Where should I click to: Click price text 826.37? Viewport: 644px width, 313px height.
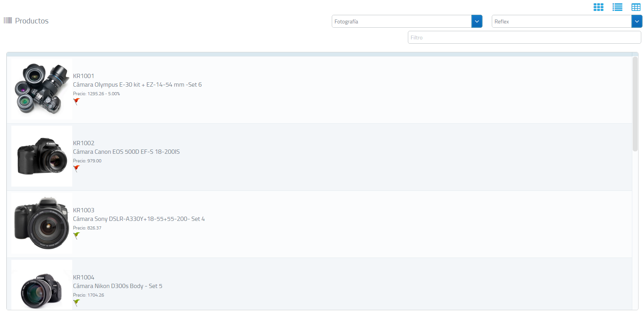pyautogui.click(x=94, y=228)
